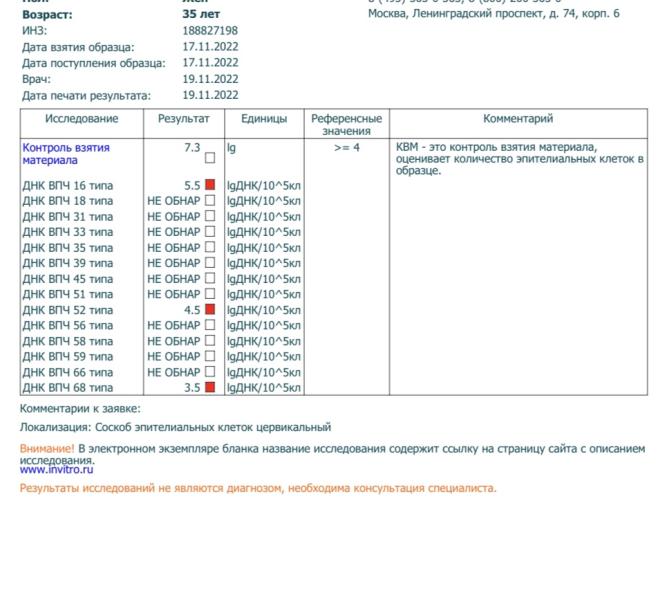Click the box in ДНК ВПЧ 31 типа row
This screenshot has height=600, width=666.
pyautogui.click(x=210, y=216)
